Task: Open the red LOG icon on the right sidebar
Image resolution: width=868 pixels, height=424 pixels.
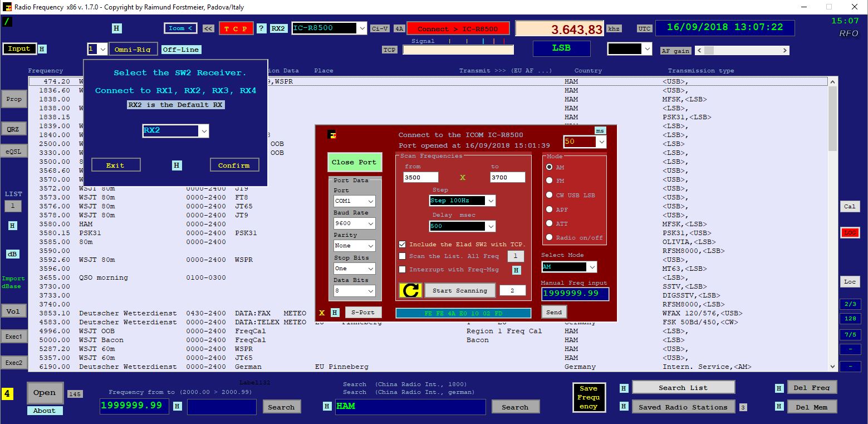Action: [x=849, y=233]
